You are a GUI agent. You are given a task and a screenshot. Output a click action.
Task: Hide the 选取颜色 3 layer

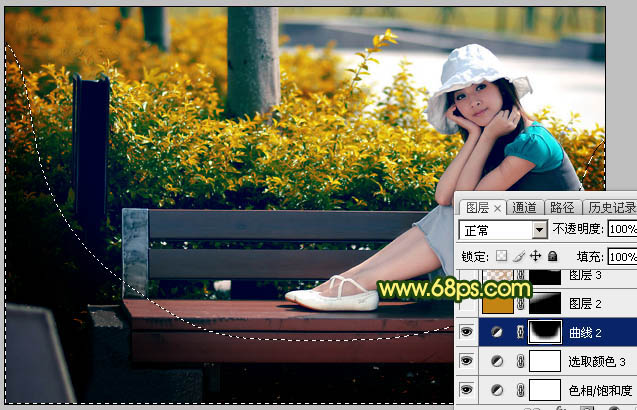[x=466, y=361]
